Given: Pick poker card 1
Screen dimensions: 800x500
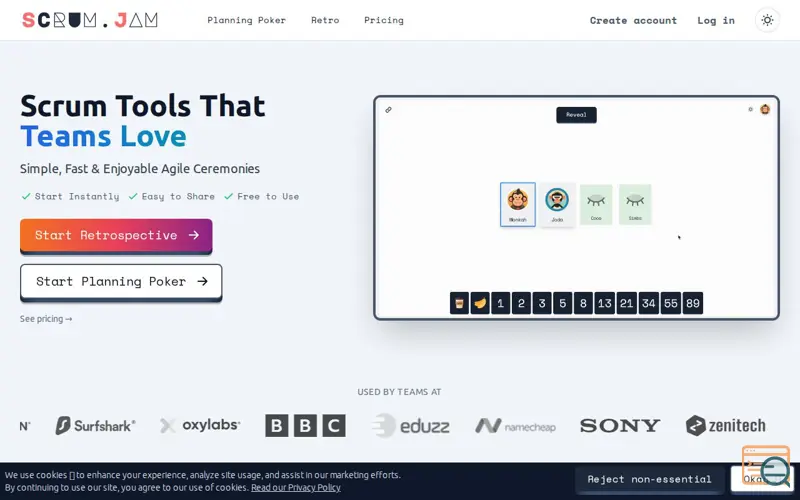Looking at the screenshot, I should point(501,303).
